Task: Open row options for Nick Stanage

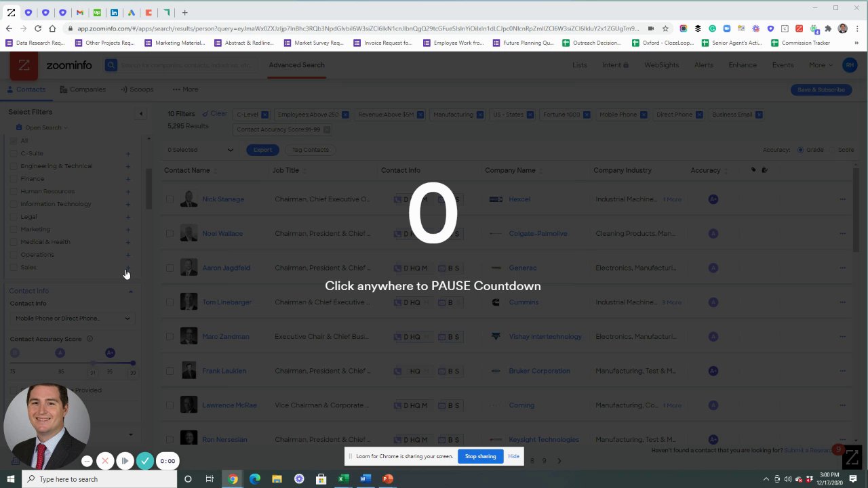Action: 842,199
